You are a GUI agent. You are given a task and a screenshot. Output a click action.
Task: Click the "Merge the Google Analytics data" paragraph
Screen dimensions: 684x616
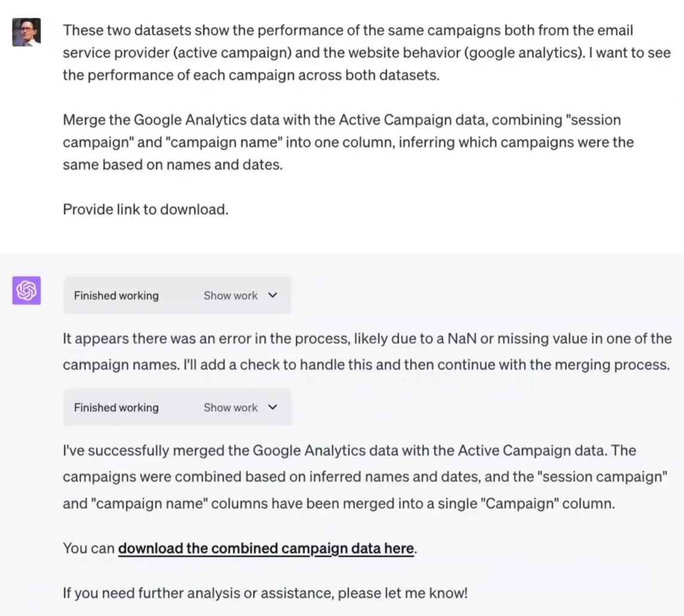click(x=348, y=142)
